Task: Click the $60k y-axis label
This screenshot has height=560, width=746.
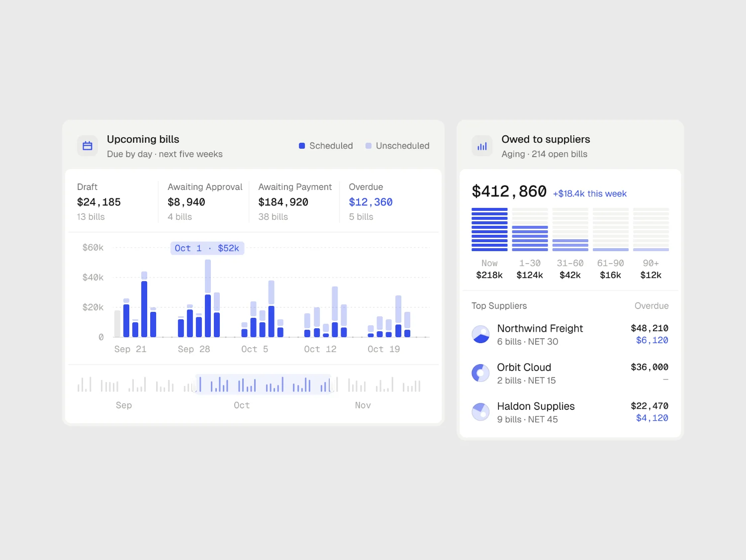Action: pyautogui.click(x=93, y=248)
